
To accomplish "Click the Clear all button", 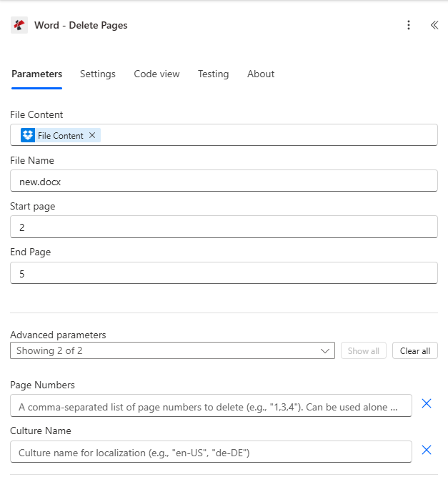I will click(x=415, y=350).
